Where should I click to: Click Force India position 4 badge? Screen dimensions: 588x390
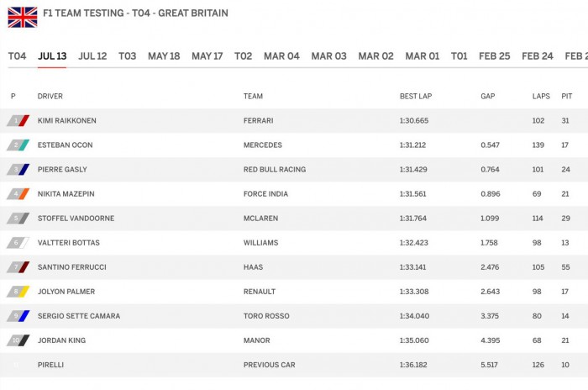click(x=18, y=194)
